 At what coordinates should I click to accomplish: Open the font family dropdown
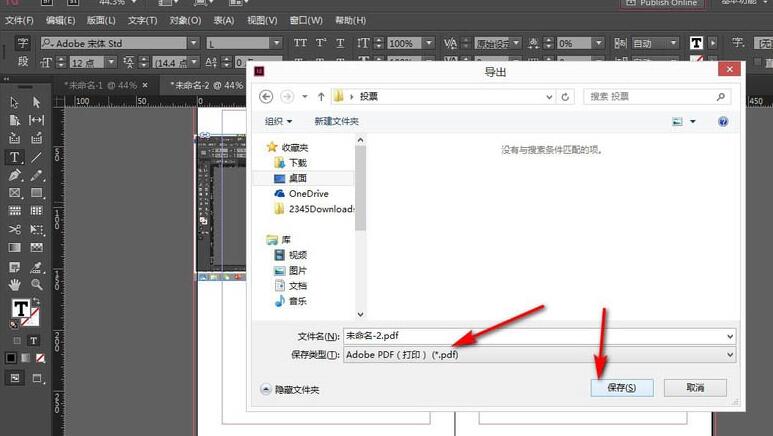click(x=194, y=43)
